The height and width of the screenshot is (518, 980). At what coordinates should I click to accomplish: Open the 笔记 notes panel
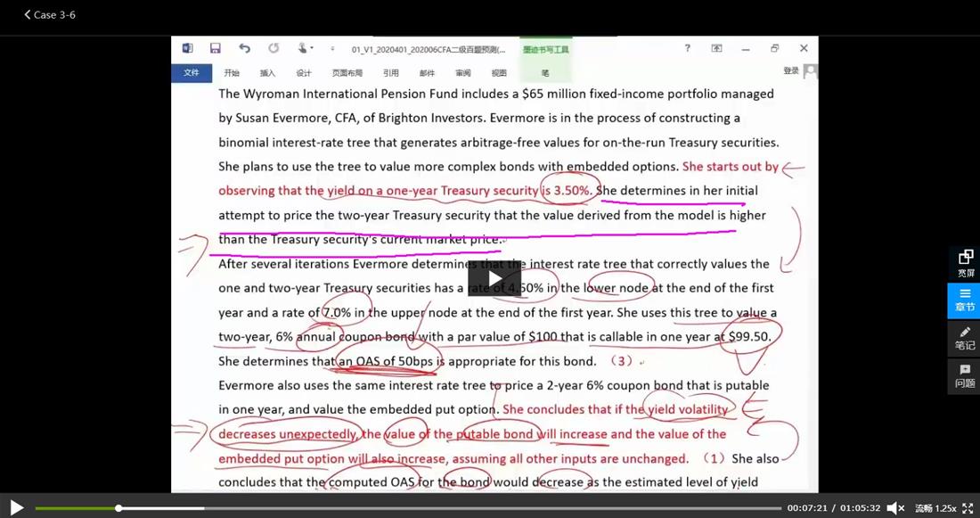coord(965,338)
